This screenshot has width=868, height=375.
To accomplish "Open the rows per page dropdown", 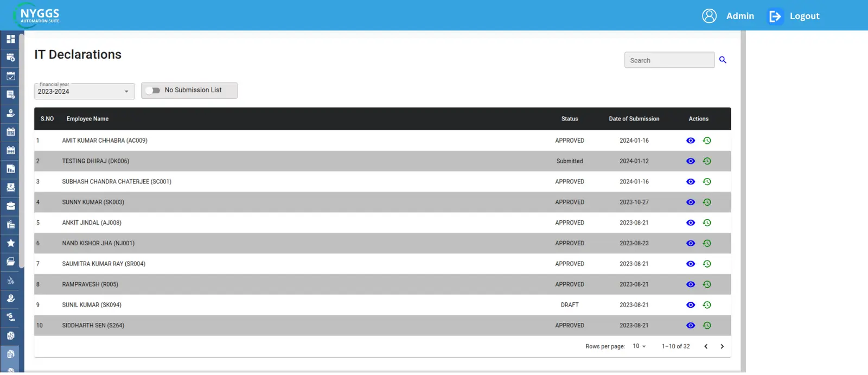I will click(x=639, y=346).
